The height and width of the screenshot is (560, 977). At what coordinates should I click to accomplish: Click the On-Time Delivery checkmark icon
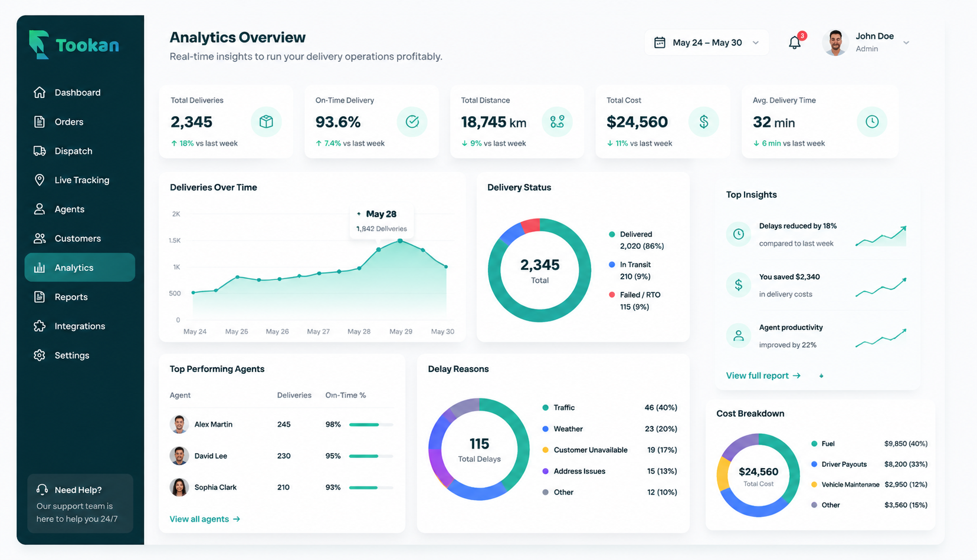412,122
